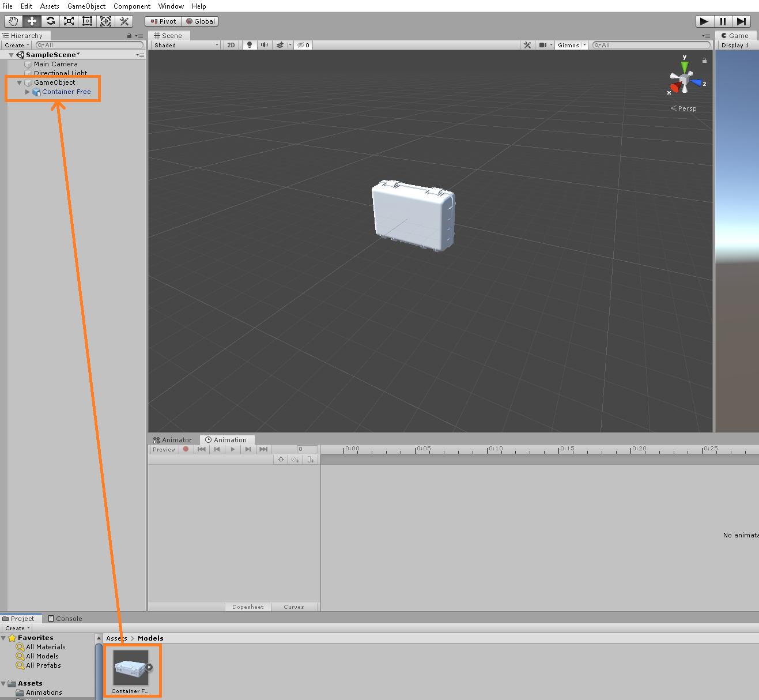Toggle Pivot mode in the toolbar
The height and width of the screenshot is (700, 759).
(163, 21)
